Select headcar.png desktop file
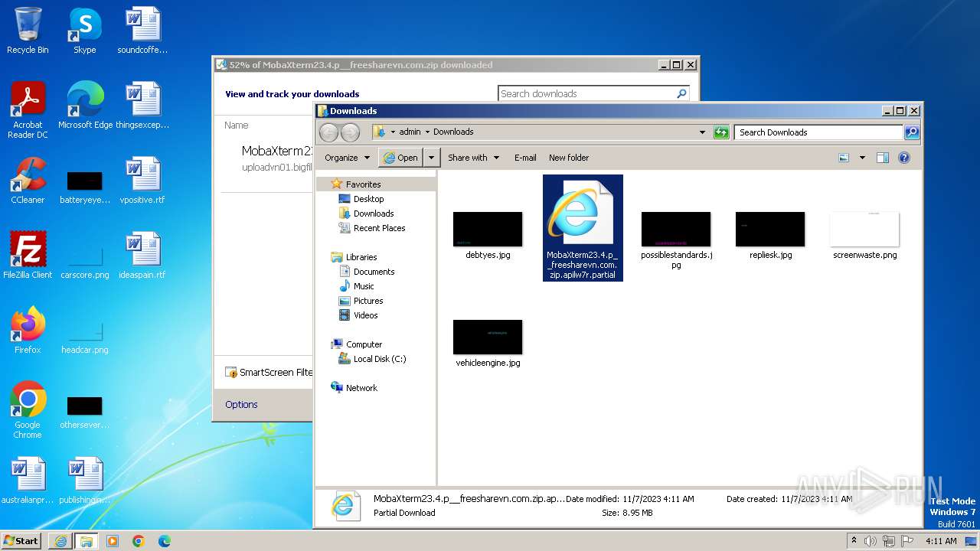This screenshot has height=551, width=980. pyautogui.click(x=85, y=338)
